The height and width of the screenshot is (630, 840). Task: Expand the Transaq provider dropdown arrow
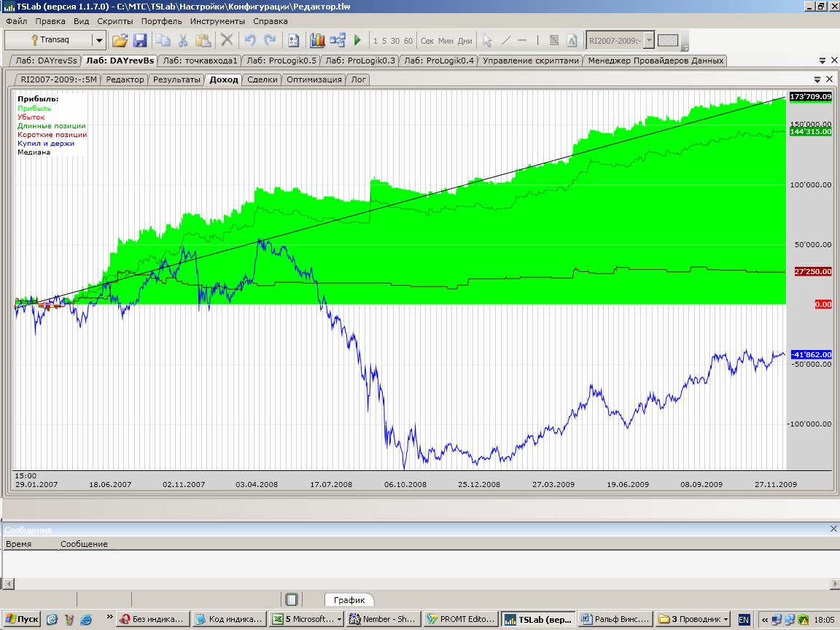[98, 41]
